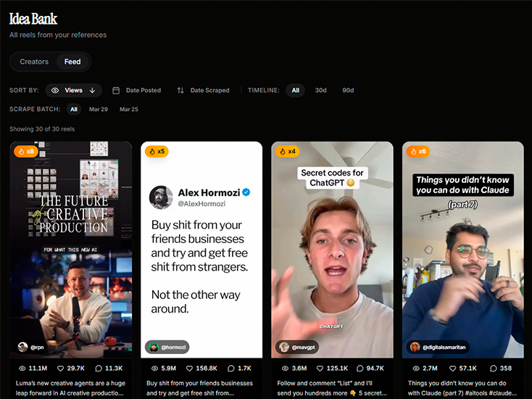Viewport: 532px width, 399px height.
Task: Click the comment icon beside 94.7K
Action: point(360,369)
